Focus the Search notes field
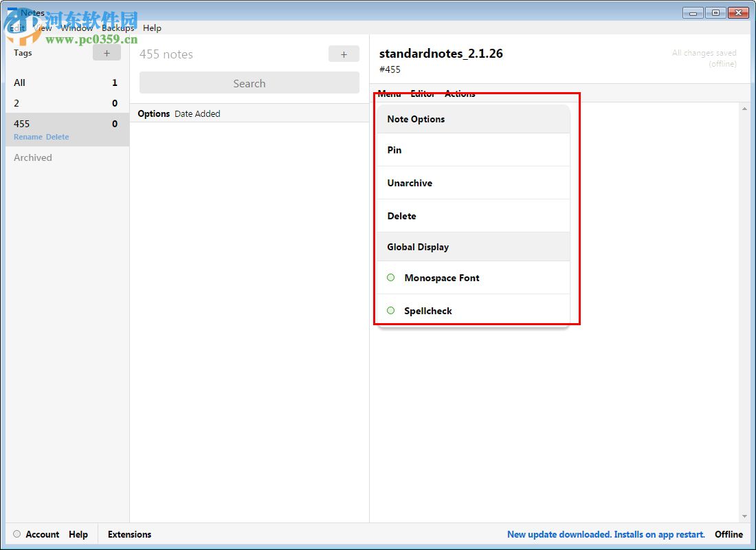Viewport: 756px width, 550px height. point(249,83)
